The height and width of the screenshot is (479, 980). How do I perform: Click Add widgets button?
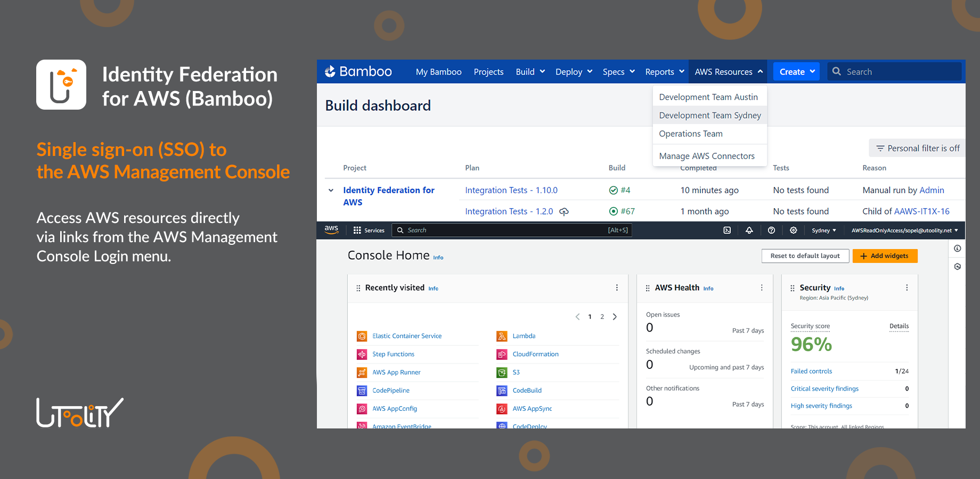click(x=885, y=256)
